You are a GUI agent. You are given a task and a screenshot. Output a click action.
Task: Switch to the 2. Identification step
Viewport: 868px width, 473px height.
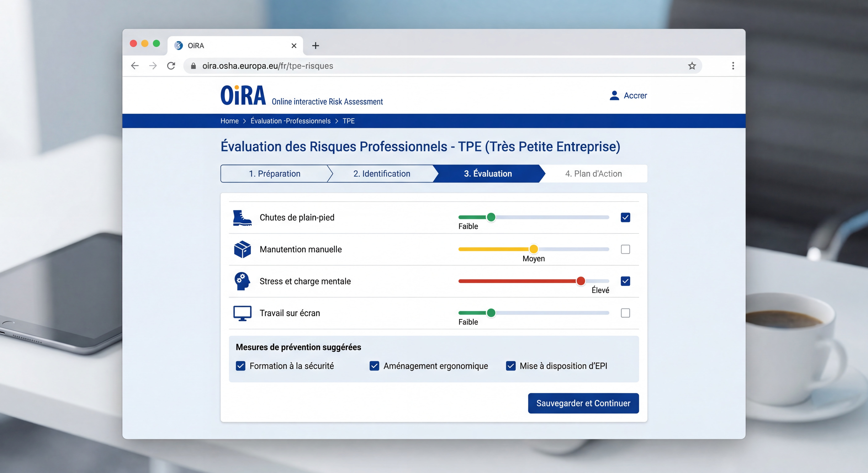tap(382, 174)
